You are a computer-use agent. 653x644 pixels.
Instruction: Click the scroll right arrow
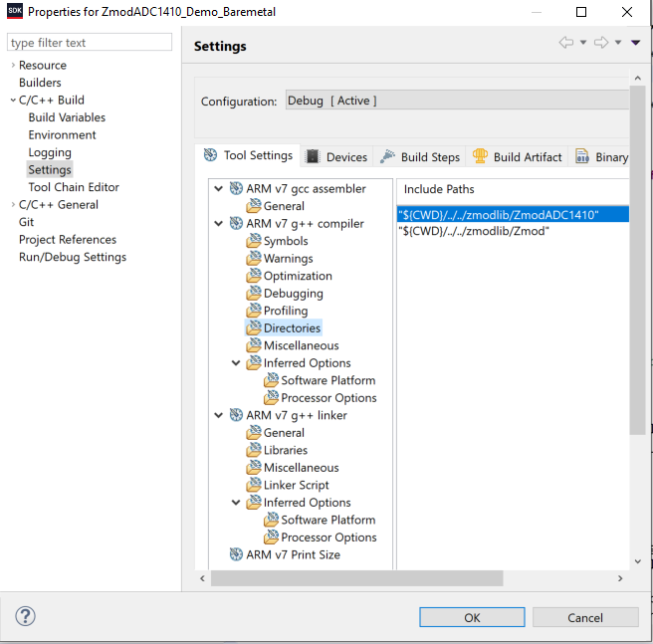click(620, 578)
